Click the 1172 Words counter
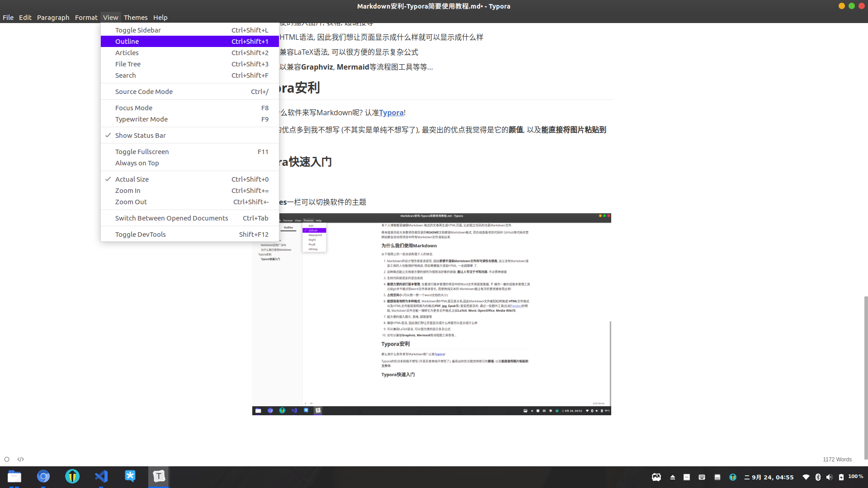Image resolution: width=868 pixels, height=488 pixels. 837,459
